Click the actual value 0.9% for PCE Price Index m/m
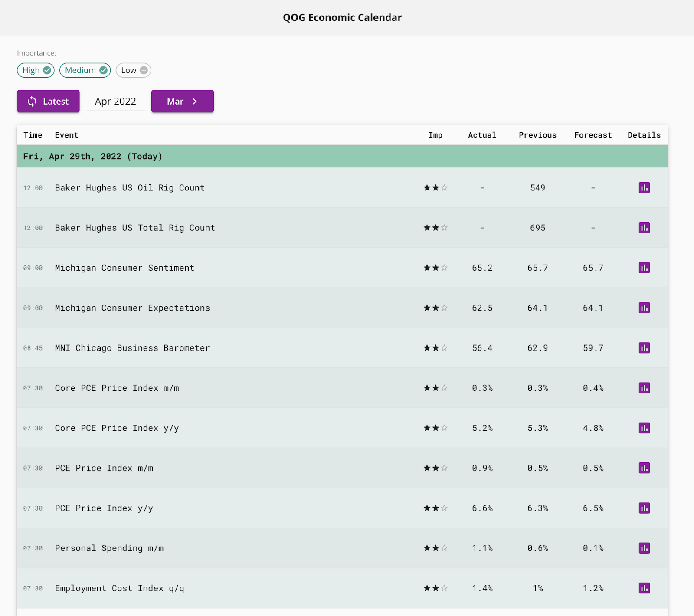 coord(482,468)
